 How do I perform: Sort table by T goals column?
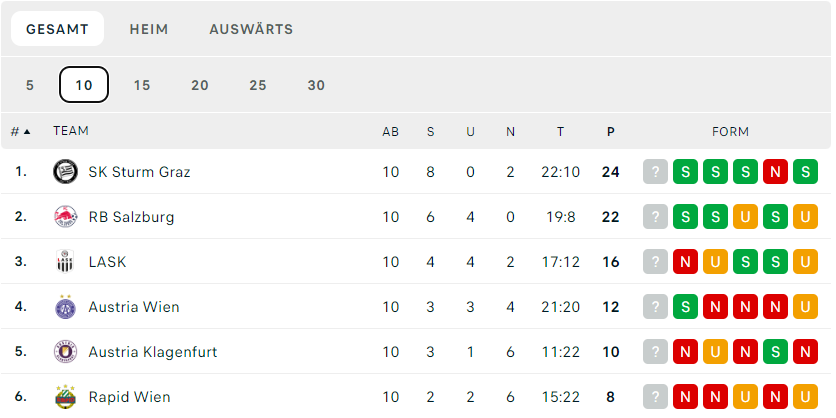(x=560, y=132)
